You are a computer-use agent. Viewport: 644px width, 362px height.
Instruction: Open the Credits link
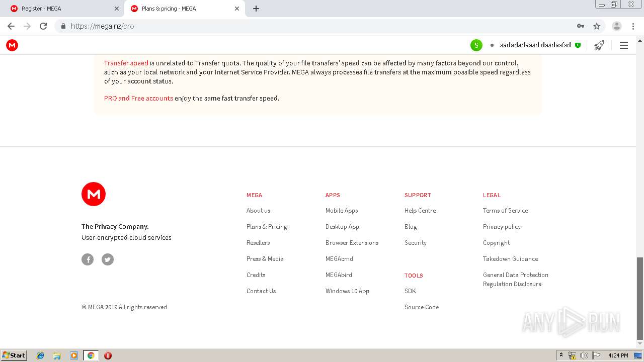[x=256, y=275]
